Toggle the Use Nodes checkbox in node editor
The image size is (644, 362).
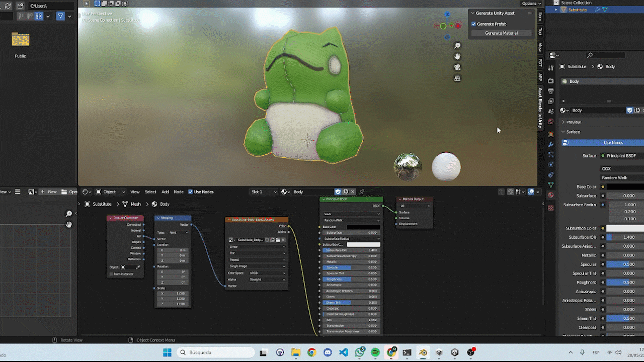tap(191, 192)
